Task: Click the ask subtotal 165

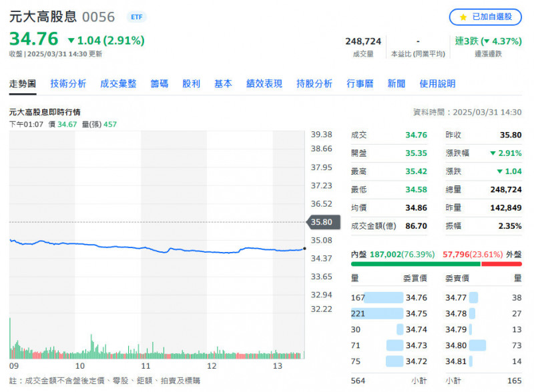Action: tap(515, 381)
